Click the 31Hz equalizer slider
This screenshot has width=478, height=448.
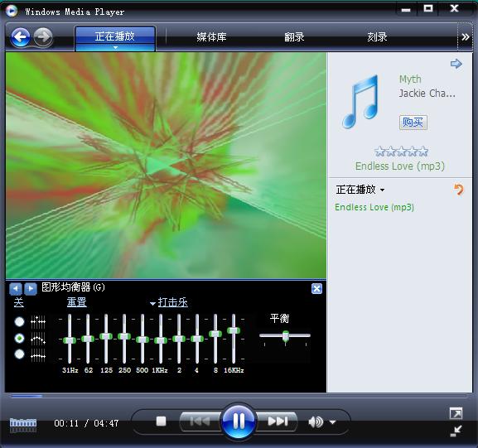click(70, 340)
